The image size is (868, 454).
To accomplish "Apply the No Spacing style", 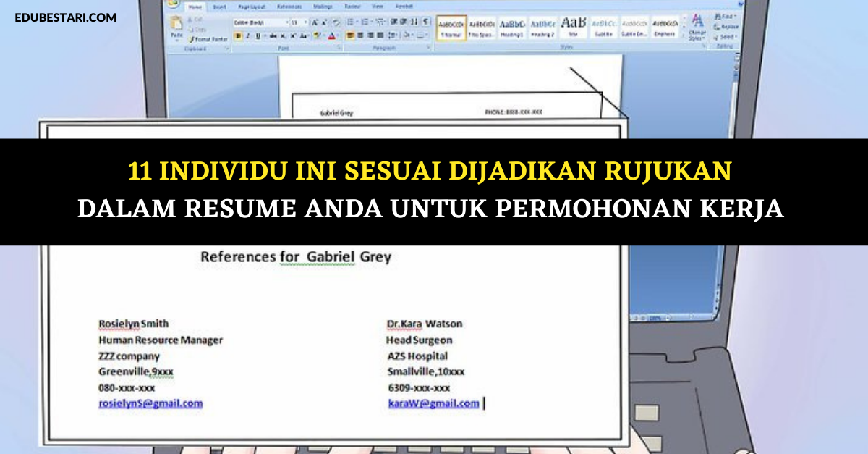I will point(482,28).
